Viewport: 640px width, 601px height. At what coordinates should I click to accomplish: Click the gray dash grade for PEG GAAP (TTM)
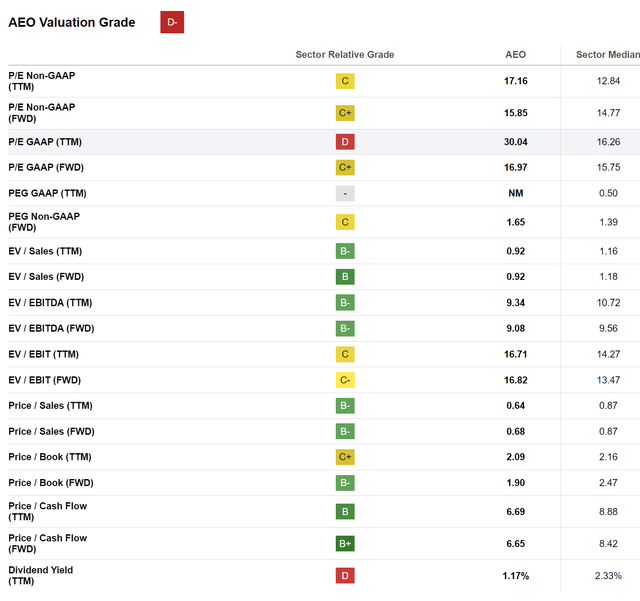coord(345,193)
